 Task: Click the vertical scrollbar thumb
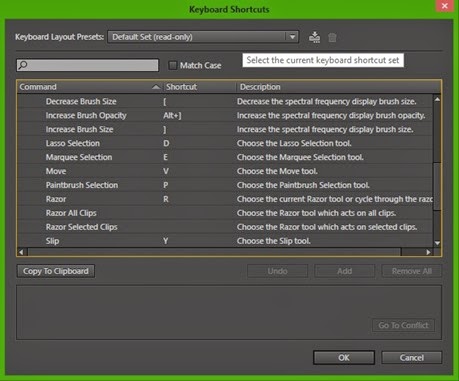point(437,186)
